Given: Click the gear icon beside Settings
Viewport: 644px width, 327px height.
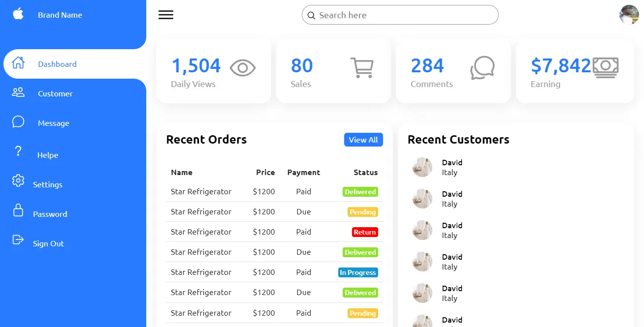Looking at the screenshot, I should [18, 180].
